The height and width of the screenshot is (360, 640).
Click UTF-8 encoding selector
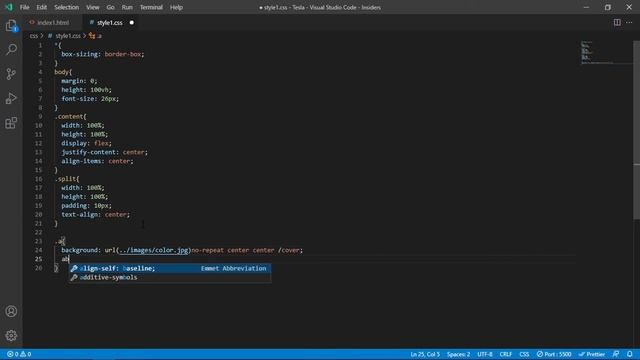(x=485, y=354)
